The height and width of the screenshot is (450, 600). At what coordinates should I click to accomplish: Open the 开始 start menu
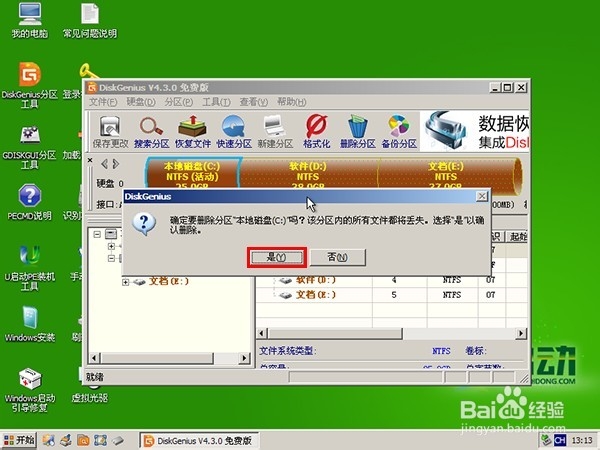tap(19, 440)
